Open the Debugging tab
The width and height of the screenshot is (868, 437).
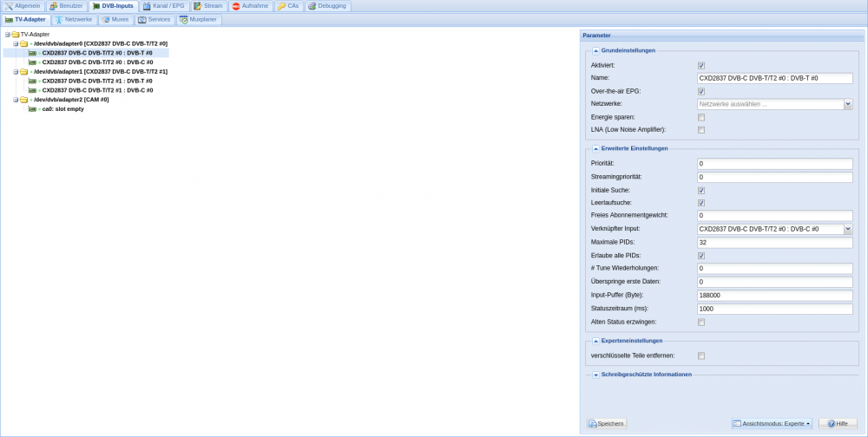coord(328,6)
